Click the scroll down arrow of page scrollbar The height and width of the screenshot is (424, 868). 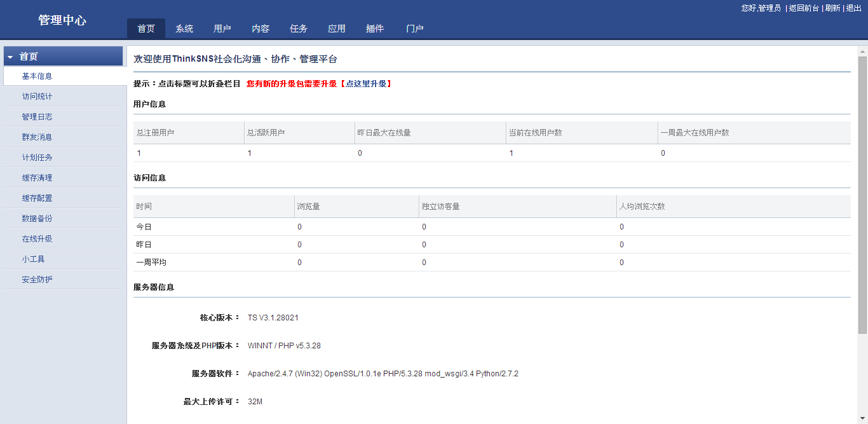[862, 420]
